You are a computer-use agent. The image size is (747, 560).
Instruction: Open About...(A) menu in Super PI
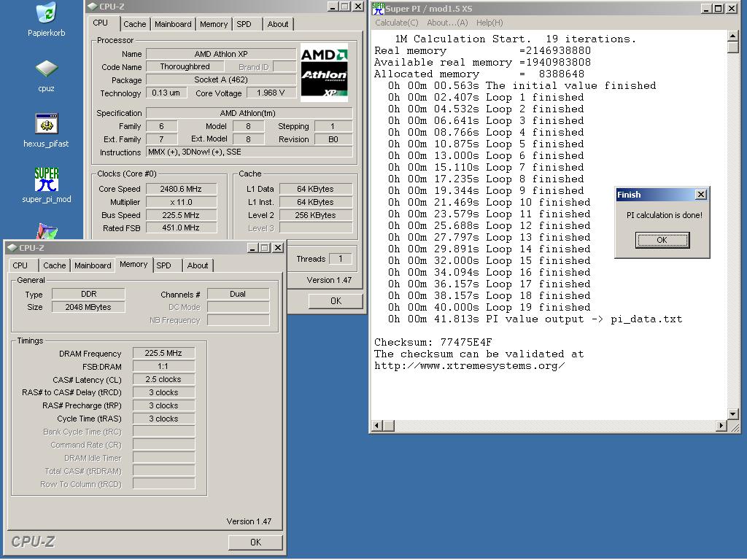(447, 23)
